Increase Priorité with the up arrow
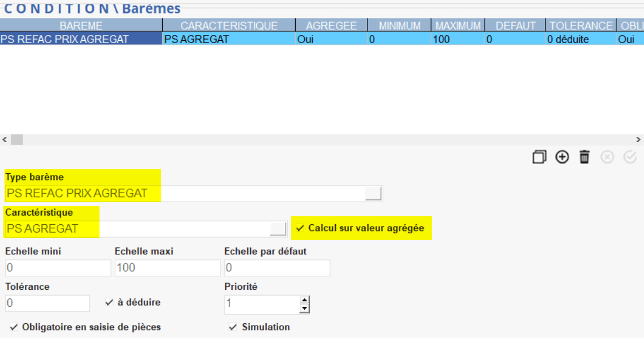 pyautogui.click(x=305, y=300)
